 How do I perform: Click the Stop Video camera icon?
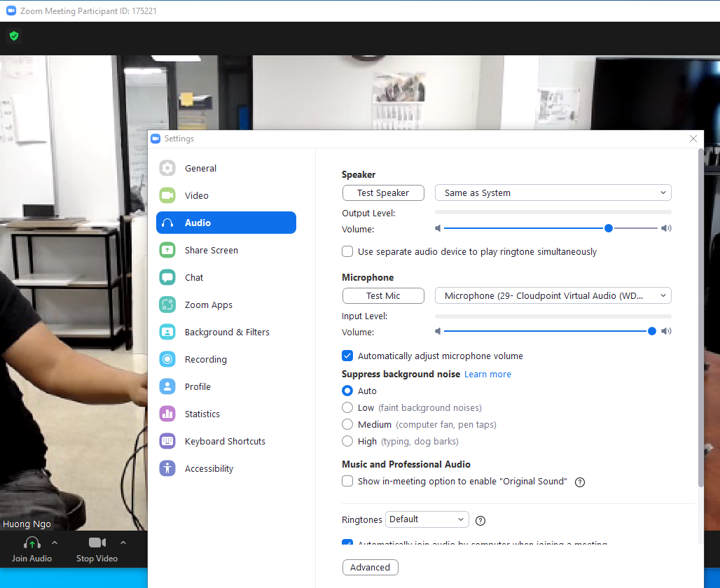pos(97,542)
